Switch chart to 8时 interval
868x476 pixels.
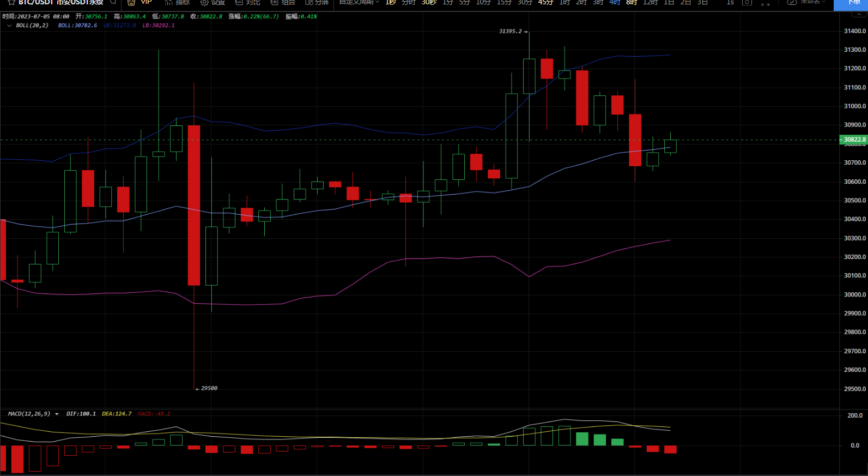click(x=632, y=2)
